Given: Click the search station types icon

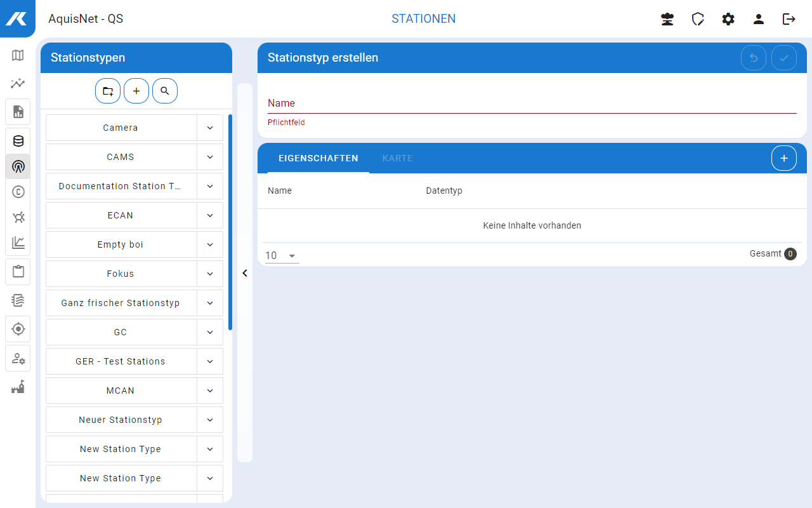Looking at the screenshot, I should pyautogui.click(x=165, y=91).
